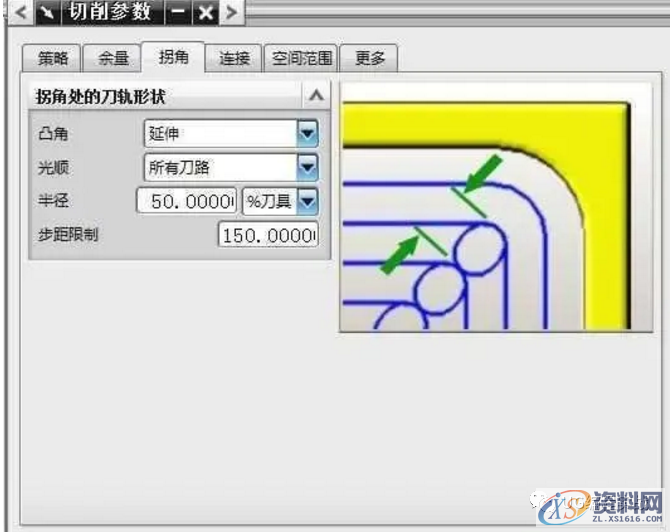Click the pin arrow icon beside 切削参数

click(47, 12)
